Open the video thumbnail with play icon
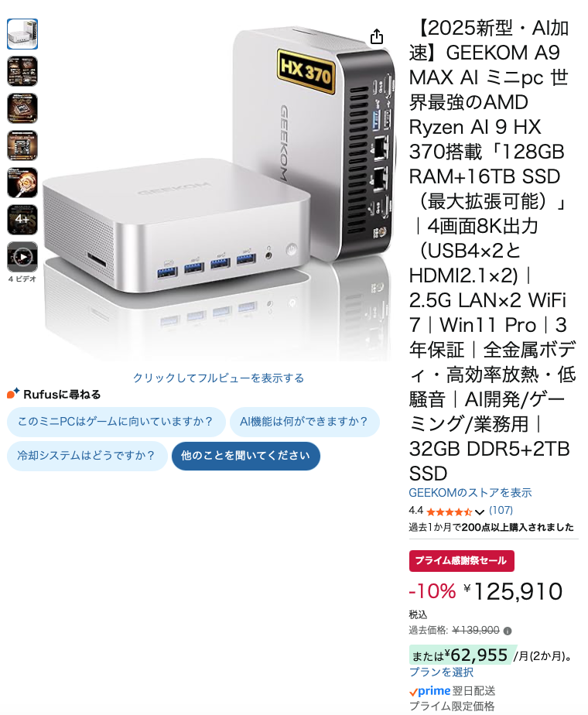This screenshot has width=588, height=715. (22, 257)
